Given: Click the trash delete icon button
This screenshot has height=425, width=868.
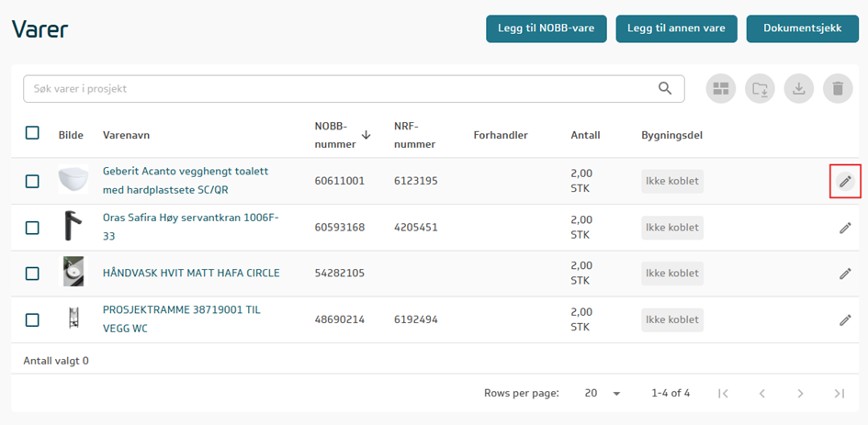Looking at the screenshot, I should [x=838, y=89].
